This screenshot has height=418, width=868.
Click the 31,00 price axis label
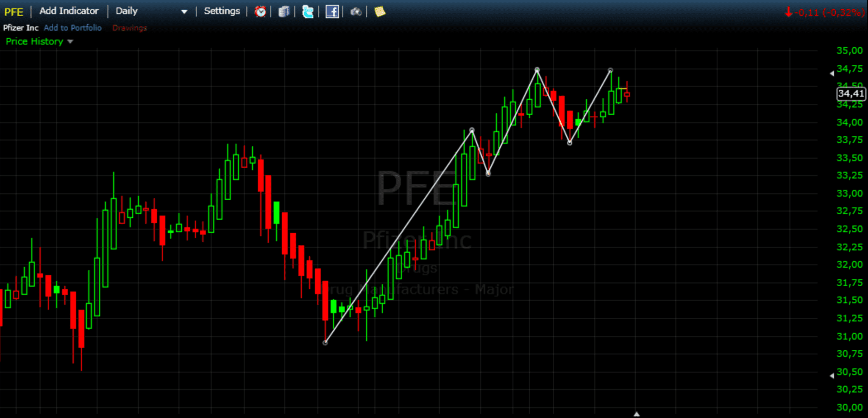coord(849,336)
